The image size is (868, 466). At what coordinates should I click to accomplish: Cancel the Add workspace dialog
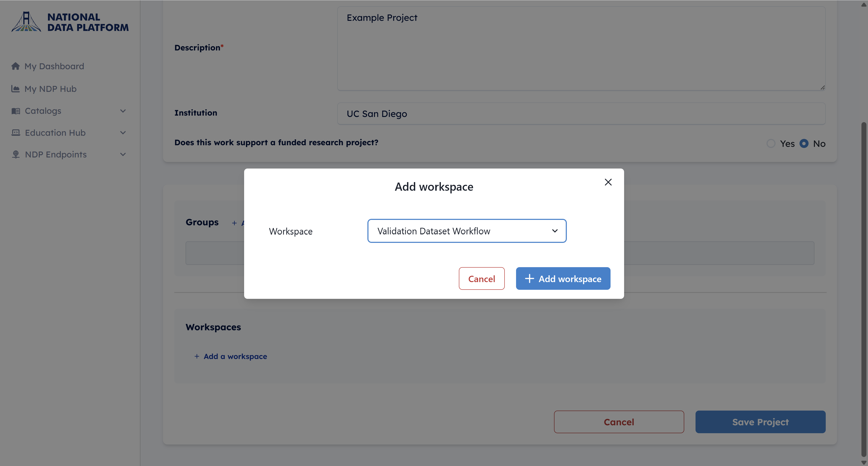481,278
